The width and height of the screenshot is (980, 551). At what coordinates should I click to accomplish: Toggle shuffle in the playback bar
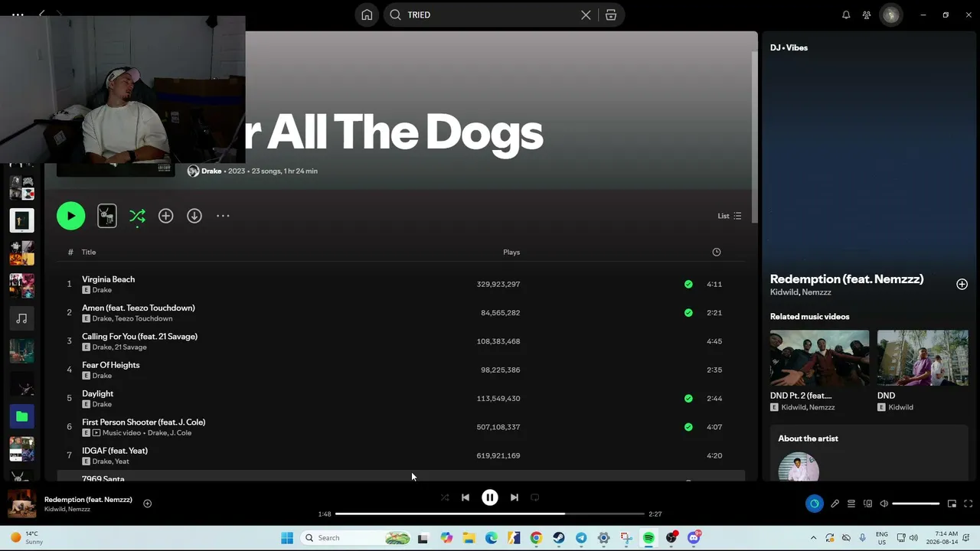point(445,497)
